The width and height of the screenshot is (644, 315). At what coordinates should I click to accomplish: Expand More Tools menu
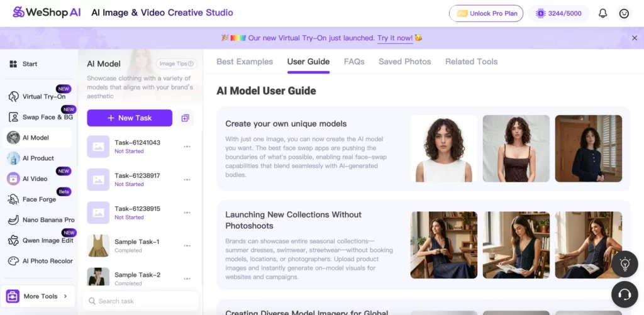(x=38, y=296)
